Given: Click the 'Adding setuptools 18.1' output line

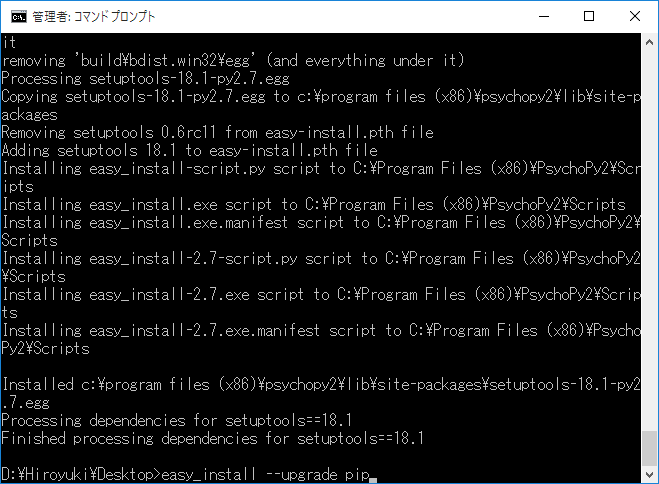Looking at the screenshot, I should point(190,151).
